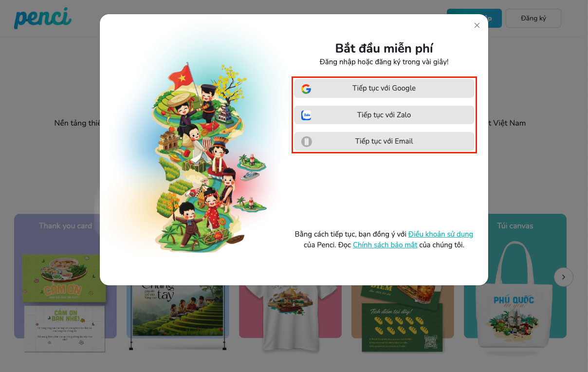Continue with Google button
Image resolution: width=588 pixels, height=372 pixels.
point(384,89)
